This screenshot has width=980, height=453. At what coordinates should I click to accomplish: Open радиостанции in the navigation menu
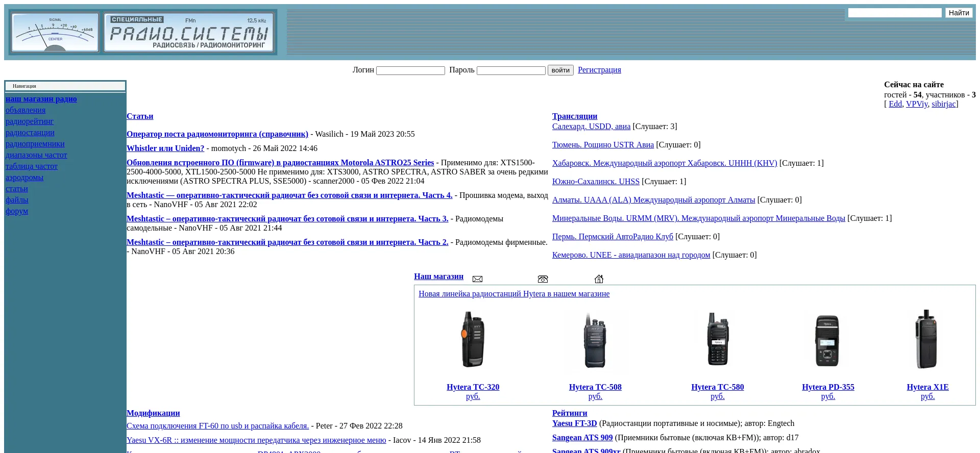30,133
